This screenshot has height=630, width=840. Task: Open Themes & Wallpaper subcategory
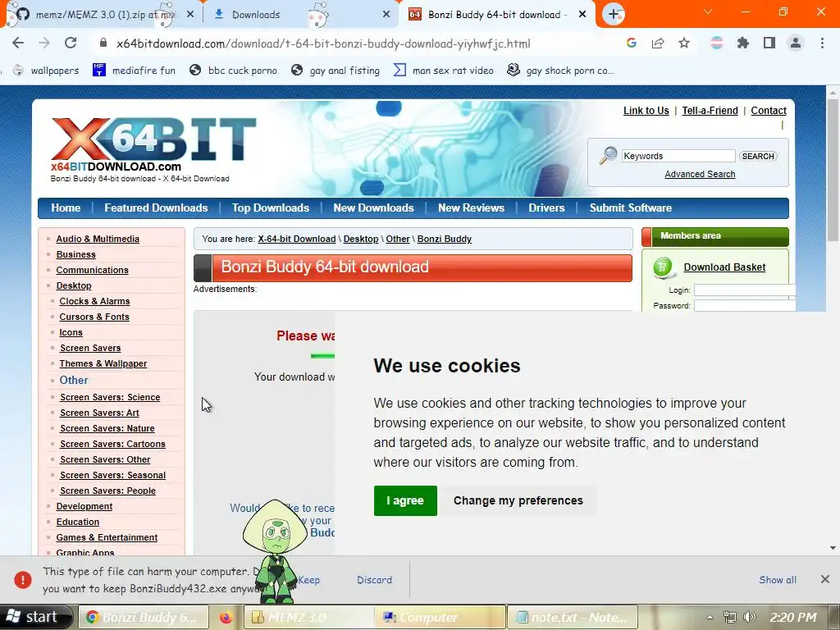(103, 363)
